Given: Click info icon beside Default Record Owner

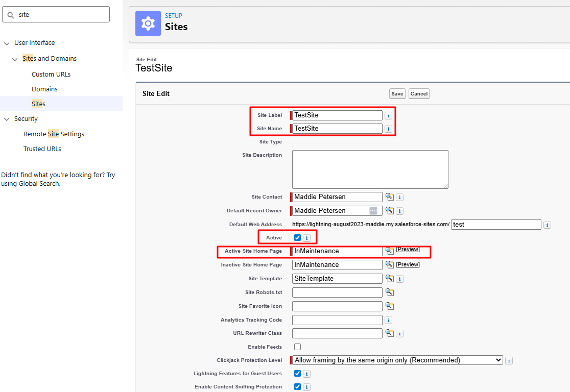Looking at the screenshot, I should coord(399,211).
